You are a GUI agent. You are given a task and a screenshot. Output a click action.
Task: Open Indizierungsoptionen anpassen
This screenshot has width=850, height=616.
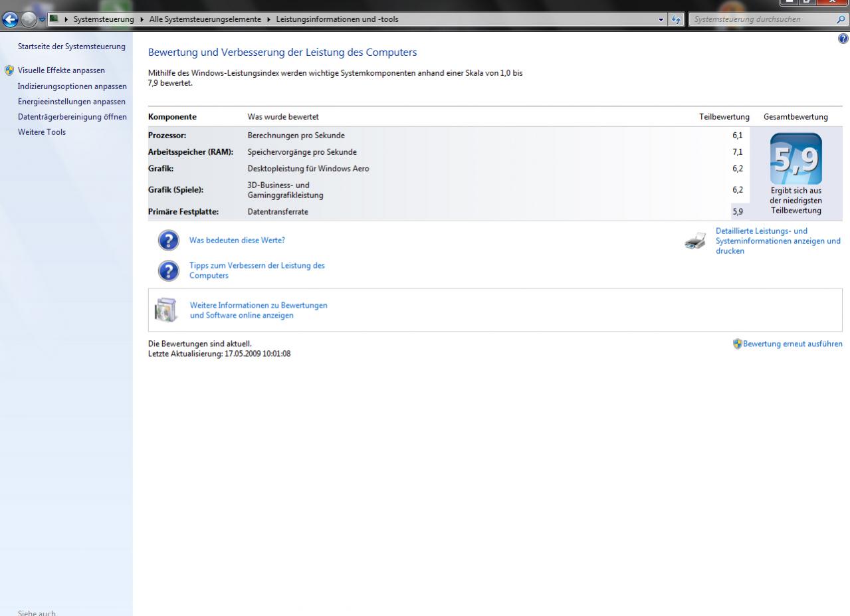tap(72, 86)
